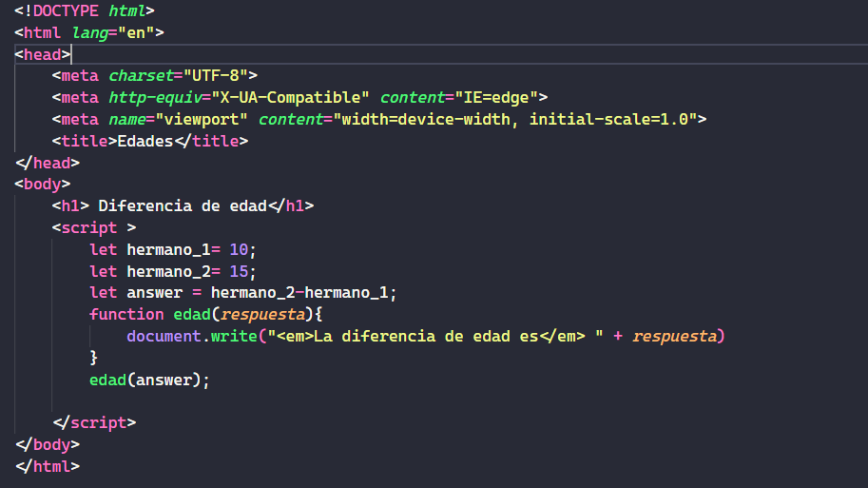Click the opening <body> tag

pyautogui.click(x=43, y=185)
